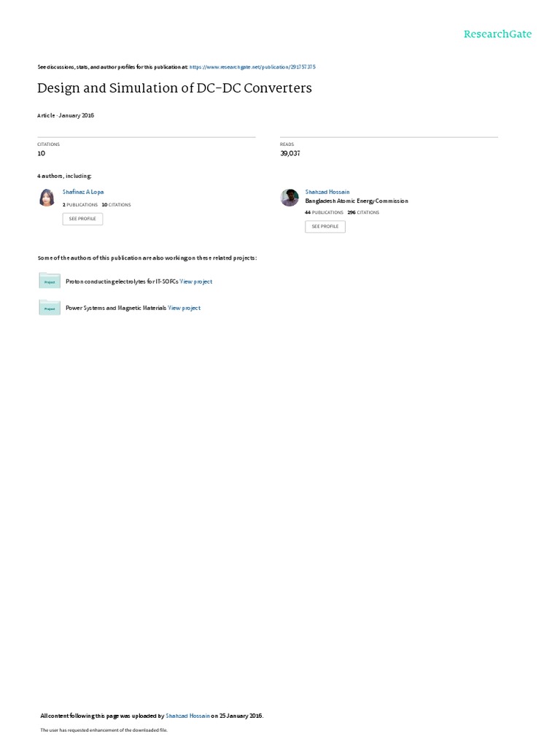Open View project for IT-SOFCs electrolytes
Screen dimensions: 560x747
(x=195, y=282)
